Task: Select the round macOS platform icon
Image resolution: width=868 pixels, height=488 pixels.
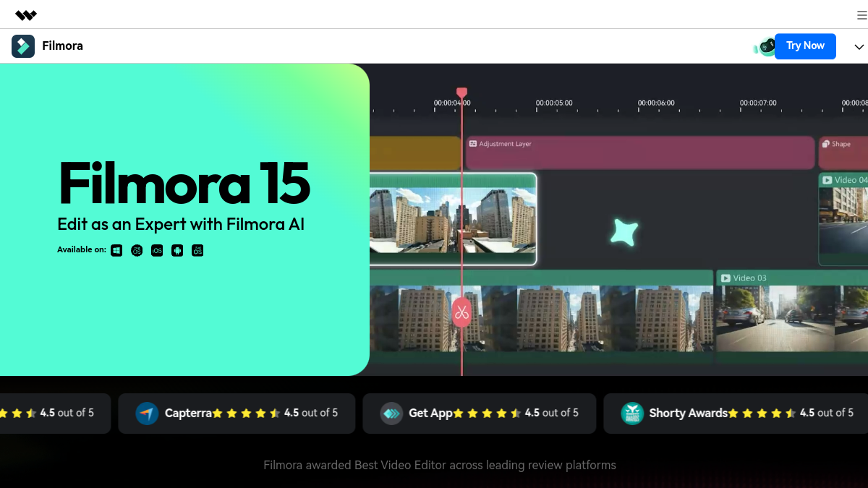Action: pos(137,250)
